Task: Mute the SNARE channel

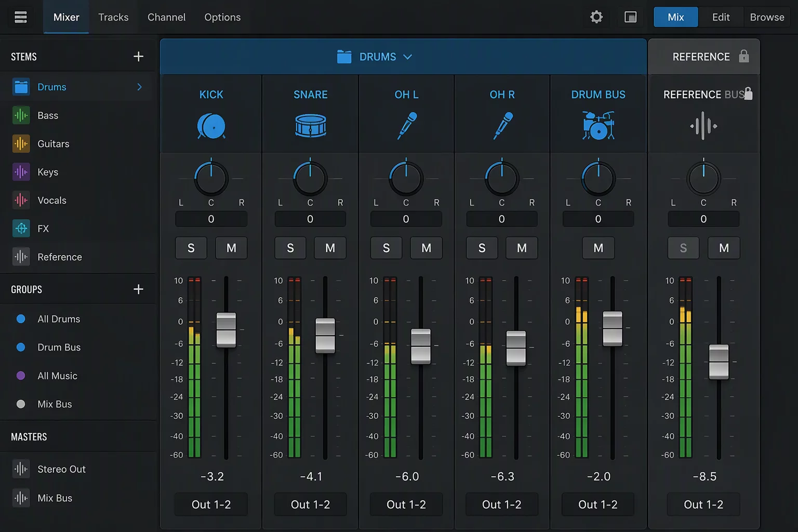Action: [x=330, y=248]
